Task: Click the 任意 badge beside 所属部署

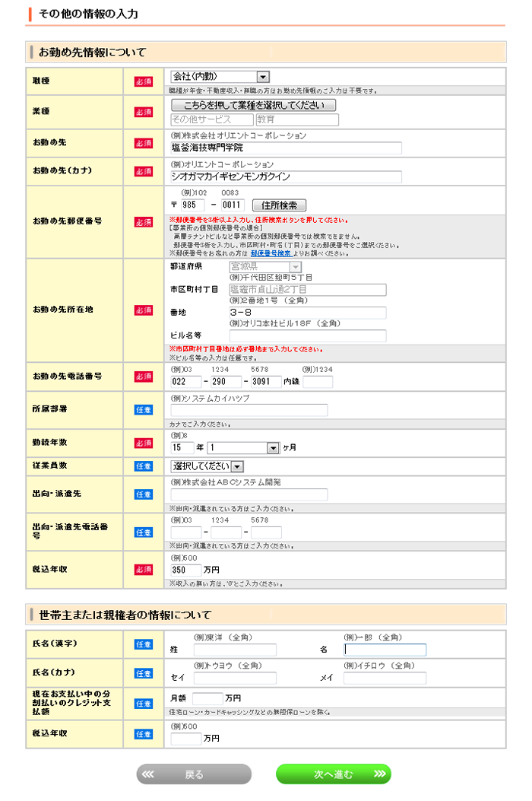Action: [144, 410]
